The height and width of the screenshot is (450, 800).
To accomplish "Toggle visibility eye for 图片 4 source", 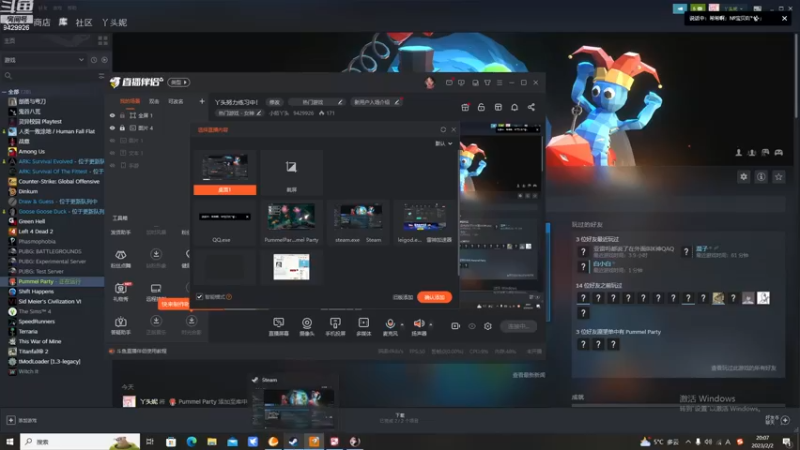I will click(112, 128).
